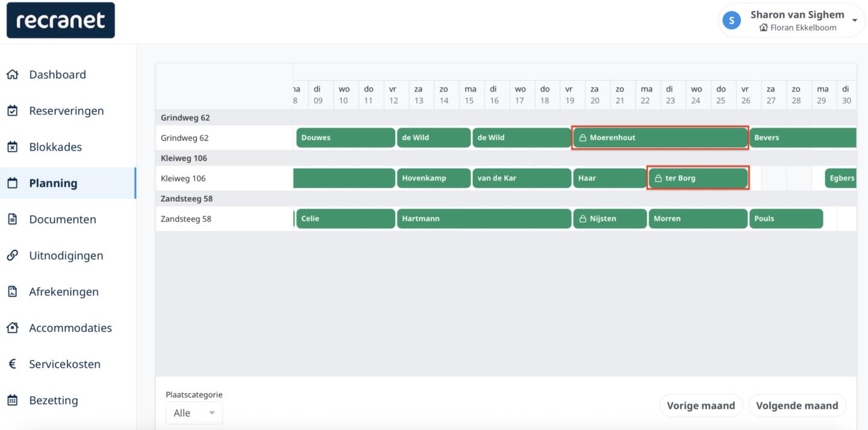The height and width of the screenshot is (430, 868).
Task: Click the Accommodaties house icon
Action: click(x=12, y=328)
